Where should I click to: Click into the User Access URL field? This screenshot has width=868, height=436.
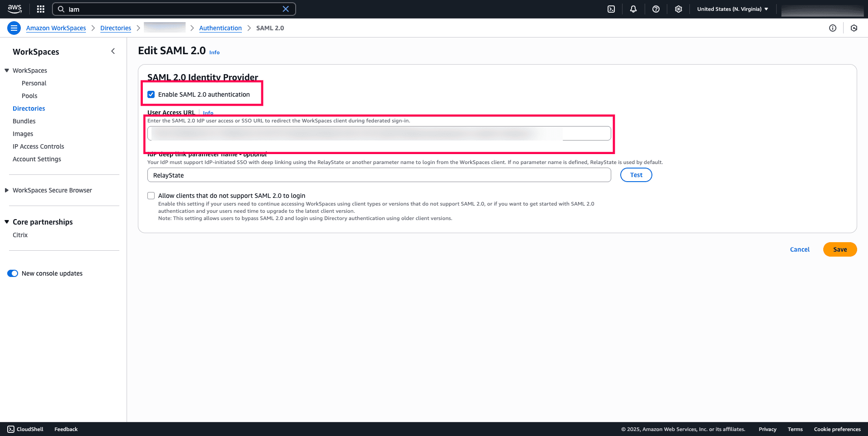click(x=379, y=133)
